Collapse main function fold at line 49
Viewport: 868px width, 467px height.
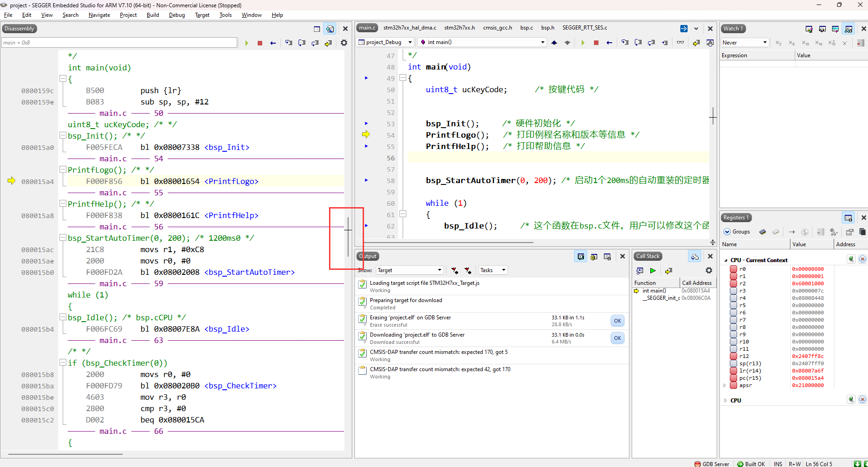[x=403, y=78]
